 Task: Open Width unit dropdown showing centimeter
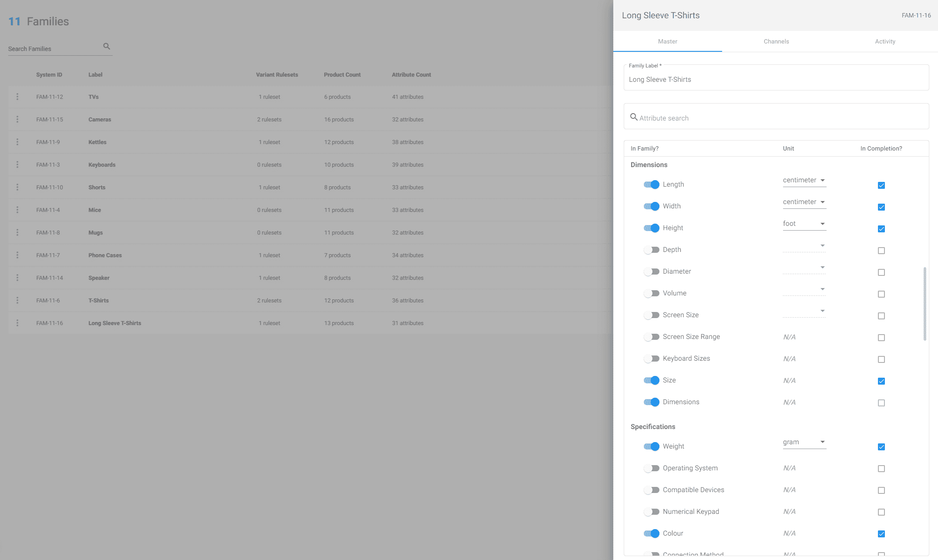tap(804, 202)
